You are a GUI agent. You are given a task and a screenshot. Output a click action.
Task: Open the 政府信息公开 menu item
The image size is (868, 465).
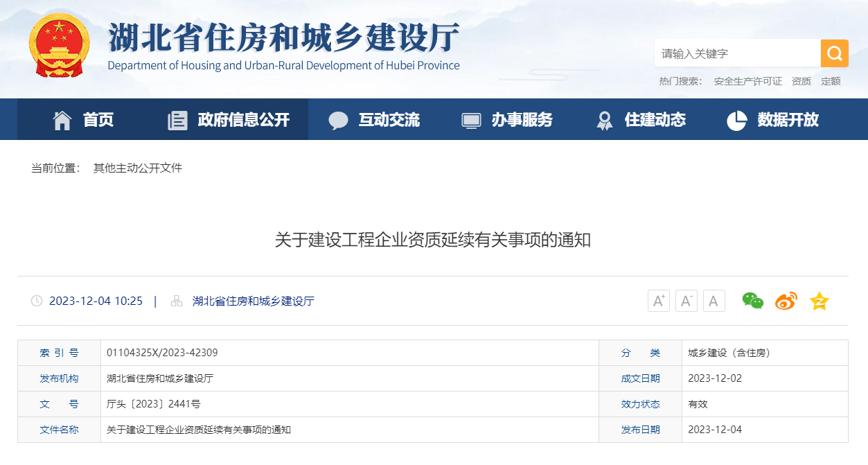click(244, 120)
